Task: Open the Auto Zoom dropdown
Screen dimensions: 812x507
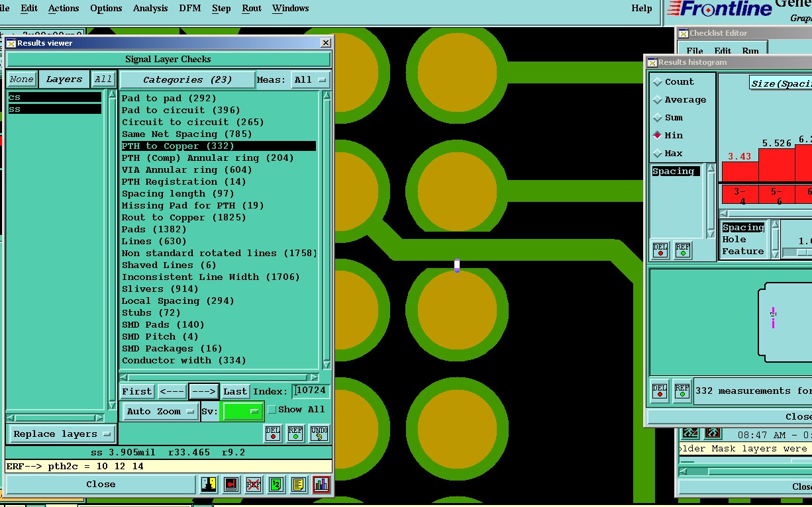Action: point(160,412)
